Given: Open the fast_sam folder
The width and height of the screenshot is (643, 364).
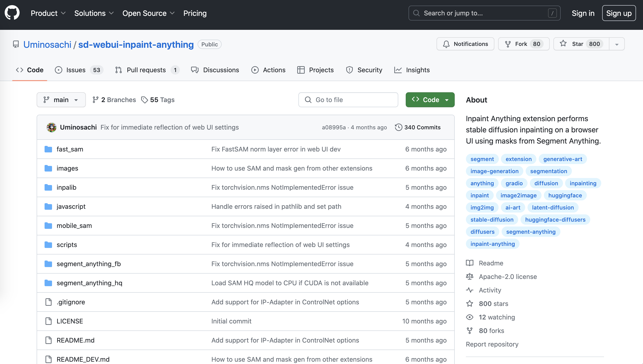Looking at the screenshot, I should tap(70, 149).
